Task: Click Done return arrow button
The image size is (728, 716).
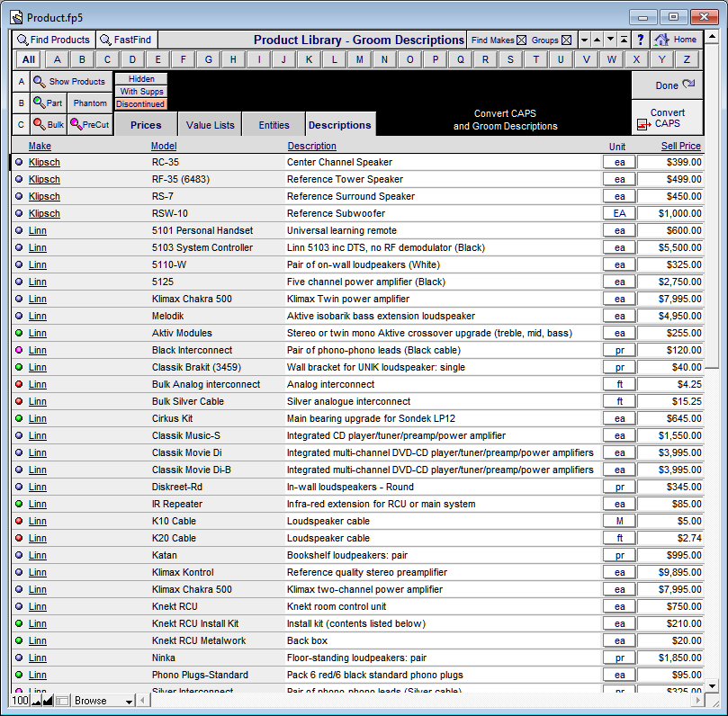Action: (667, 85)
